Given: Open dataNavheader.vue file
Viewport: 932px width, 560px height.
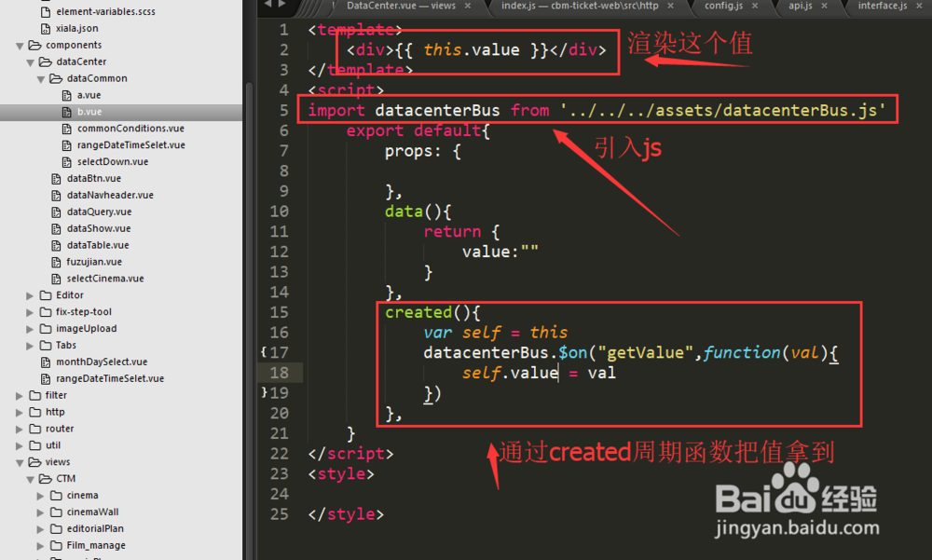Looking at the screenshot, I should (110, 195).
